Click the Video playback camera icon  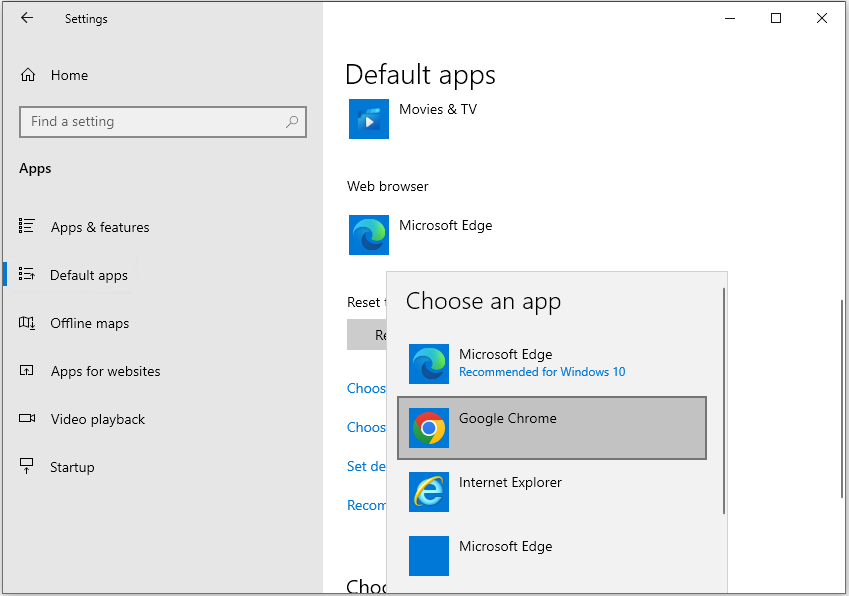27,418
